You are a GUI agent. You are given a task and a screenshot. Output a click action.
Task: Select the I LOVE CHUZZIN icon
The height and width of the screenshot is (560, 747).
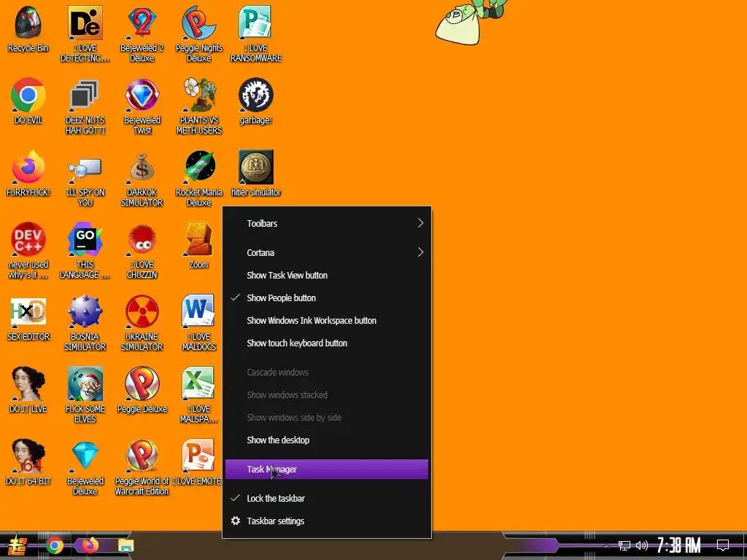click(142, 239)
